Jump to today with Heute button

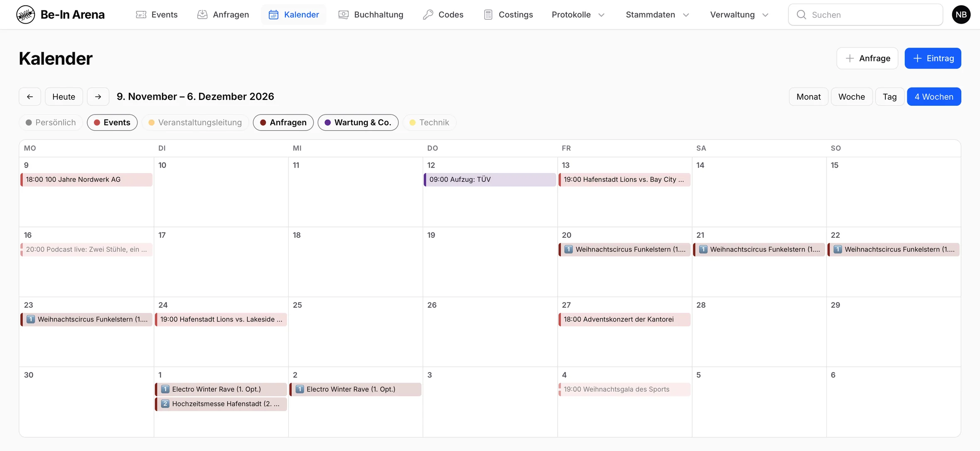(64, 97)
